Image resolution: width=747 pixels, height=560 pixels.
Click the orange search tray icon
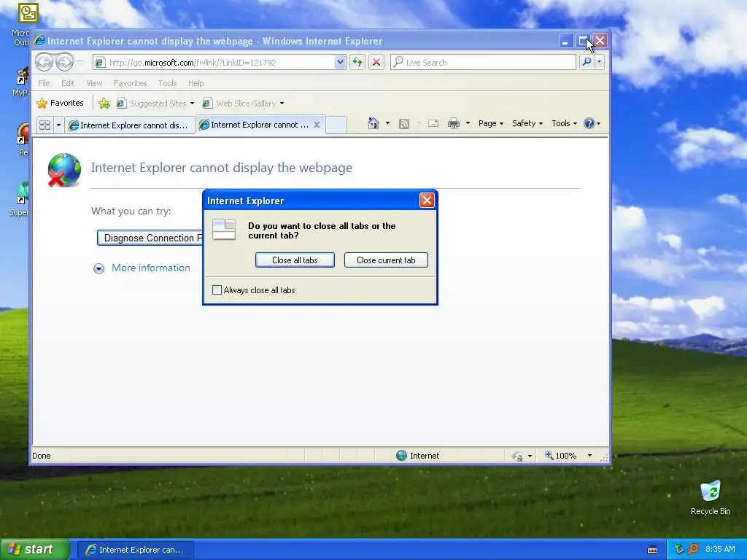pos(693,549)
